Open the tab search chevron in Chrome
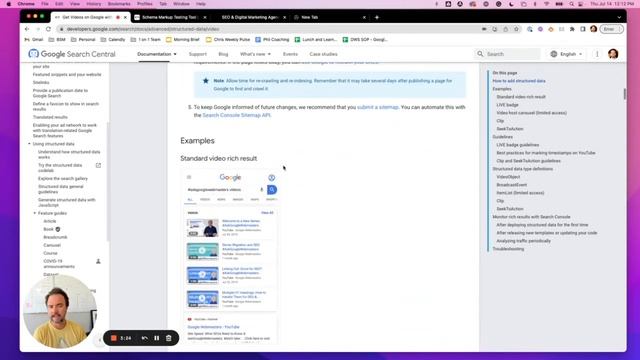 (x=619, y=17)
